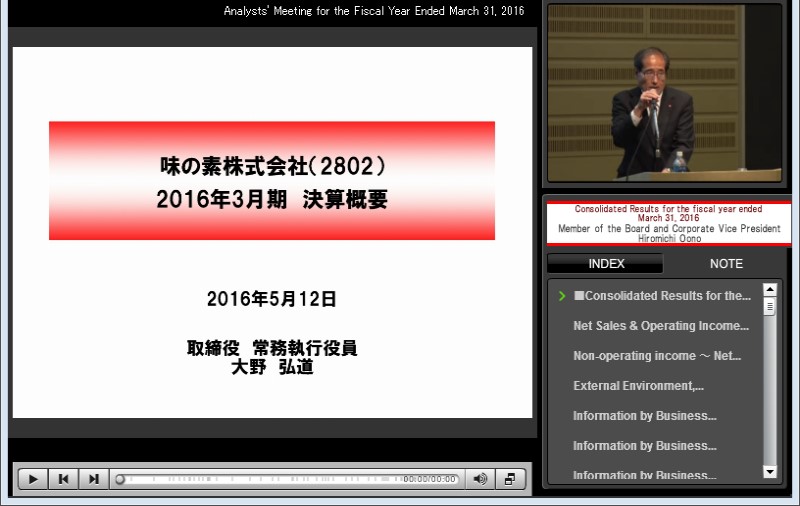Click the playback seek bar handle
This screenshot has height=506, width=800.
120,479
